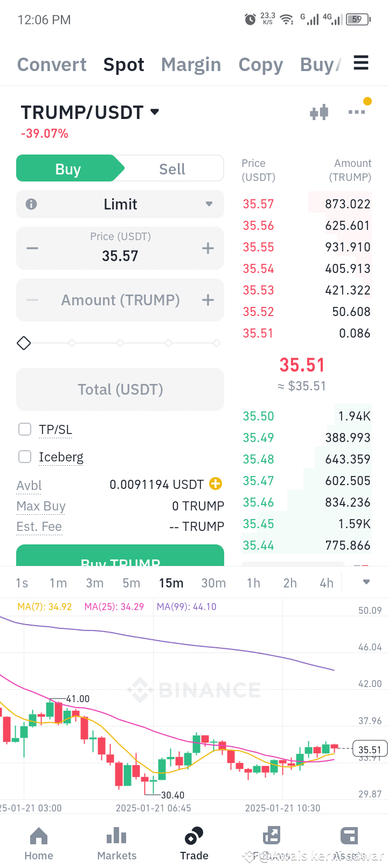388x868 pixels.
Task: Tap the battery indicator icon
Action: point(358,19)
